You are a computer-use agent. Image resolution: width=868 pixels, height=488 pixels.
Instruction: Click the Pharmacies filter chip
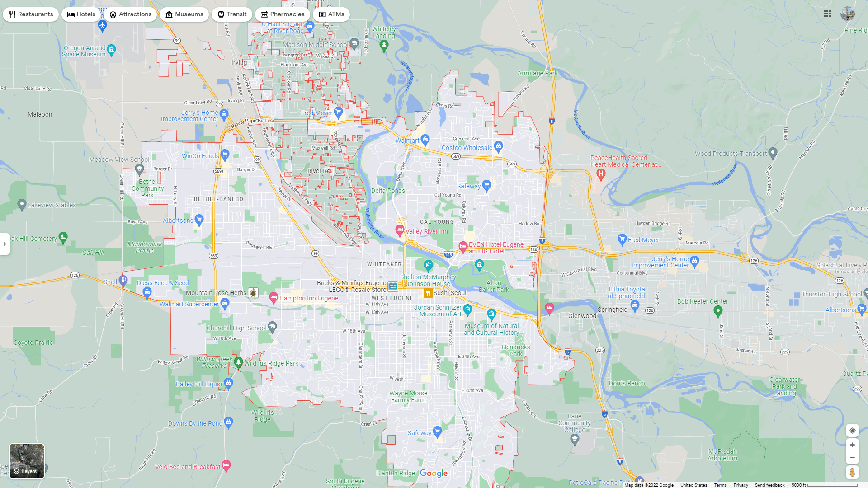(x=283, y=14)
